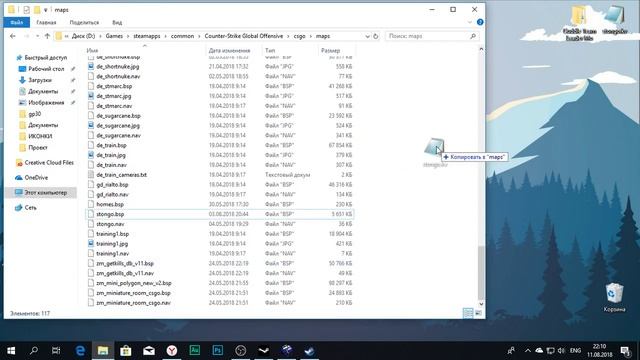Click the New folder quick access icon
640x360 pixels.
tap(37, 9)
